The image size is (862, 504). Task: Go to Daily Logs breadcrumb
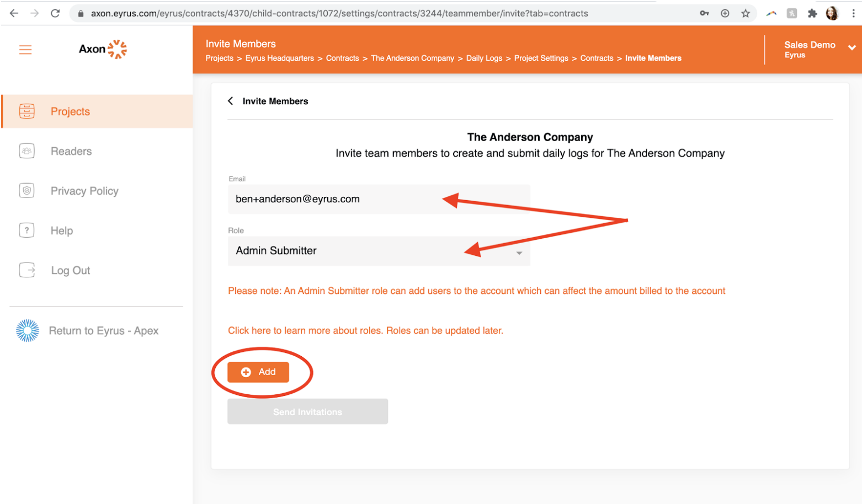point(484,58)
